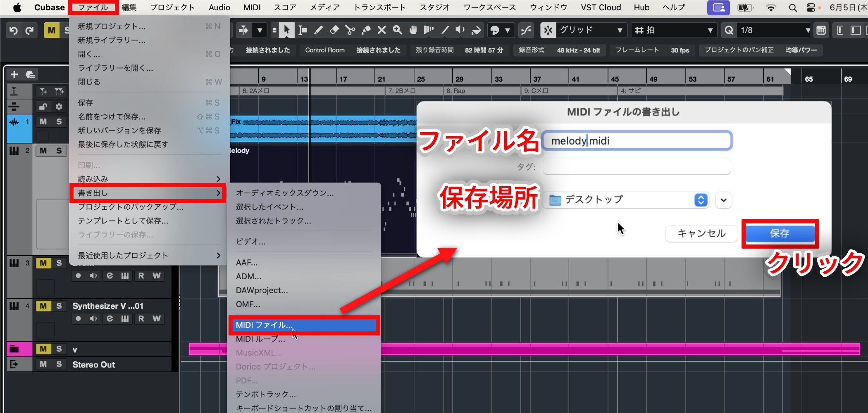Open track presets icon beside Add Track
Image resolution: width=868 pixels, height=413 pixels.
[x=30, y=74]
